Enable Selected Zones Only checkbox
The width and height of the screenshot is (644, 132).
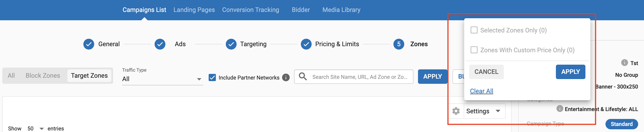(474, 30)
